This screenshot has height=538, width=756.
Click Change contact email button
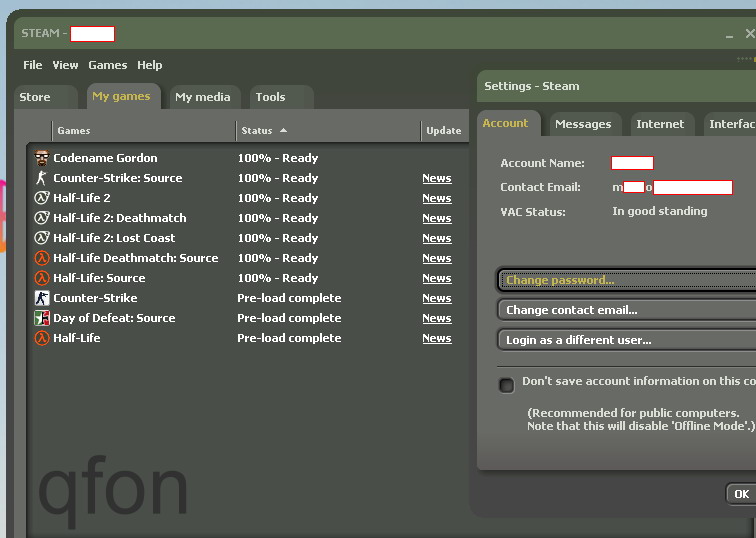click(627, 310)
